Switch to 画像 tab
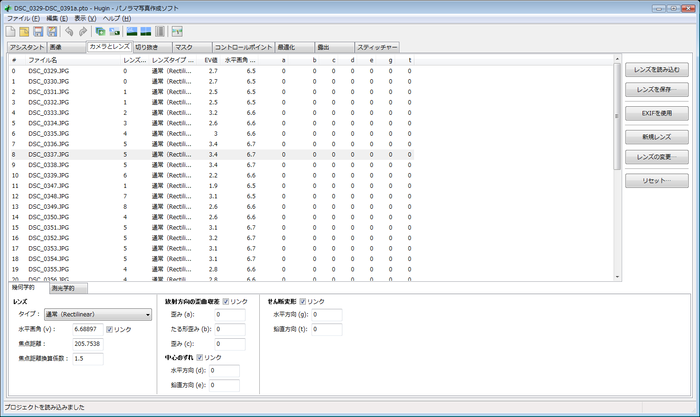Image resolution: width=700 pixels, height=417 pixels. [x=66, y=47]
